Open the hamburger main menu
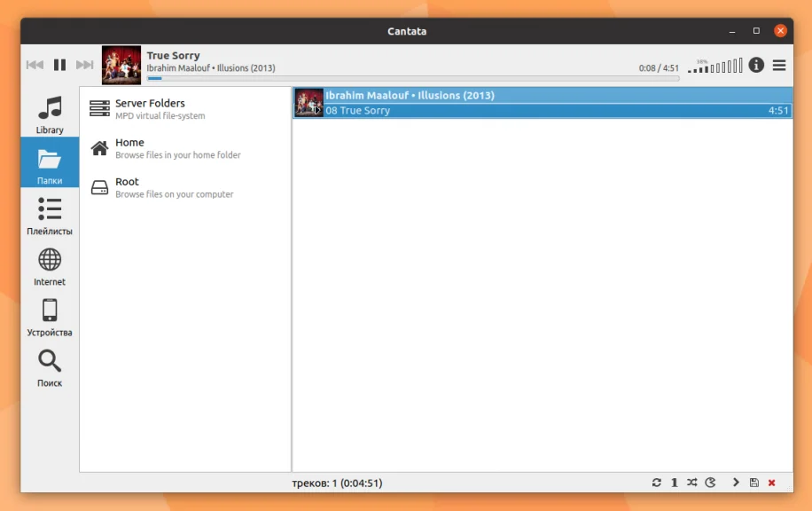The image size is (812, 511). click(779, 66)
